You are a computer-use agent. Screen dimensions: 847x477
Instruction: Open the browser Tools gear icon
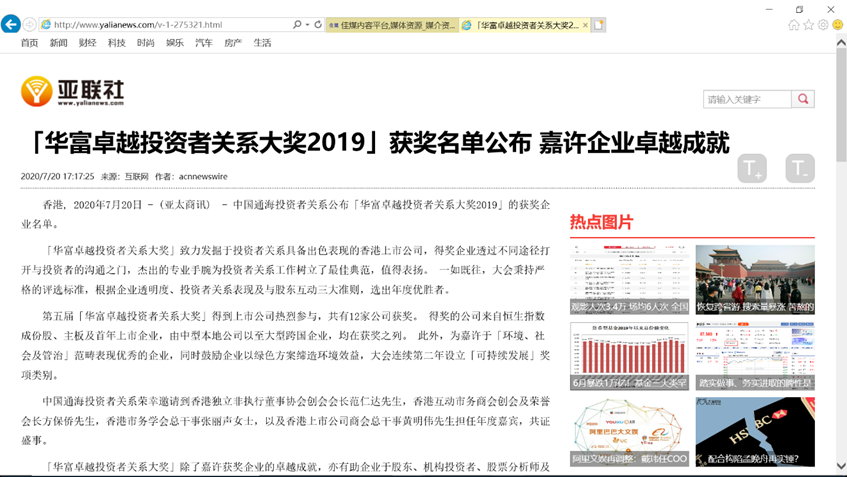tap(823, 25)
